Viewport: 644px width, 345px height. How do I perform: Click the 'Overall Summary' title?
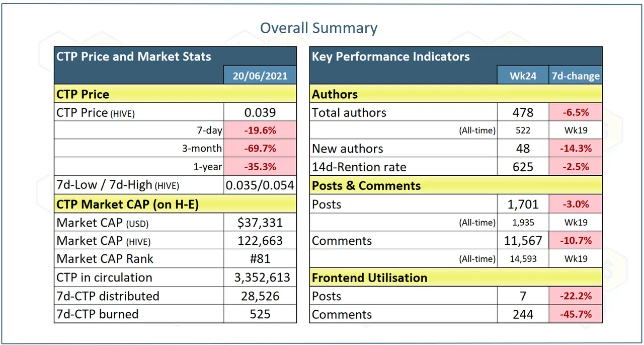coord(318,28)
